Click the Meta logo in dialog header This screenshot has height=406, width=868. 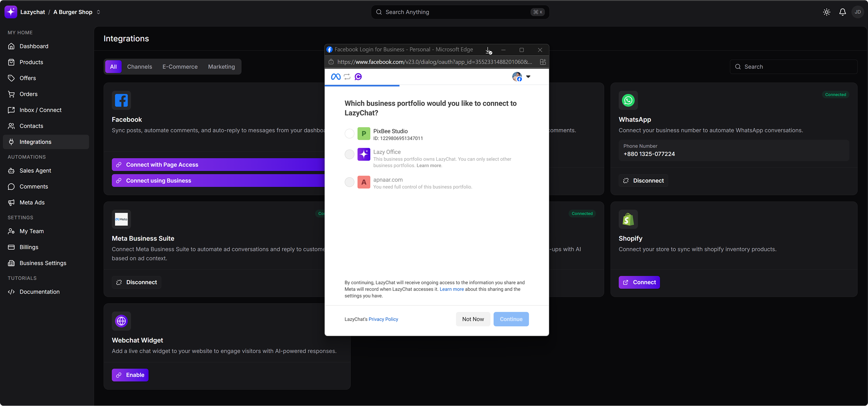pos(336,77)
